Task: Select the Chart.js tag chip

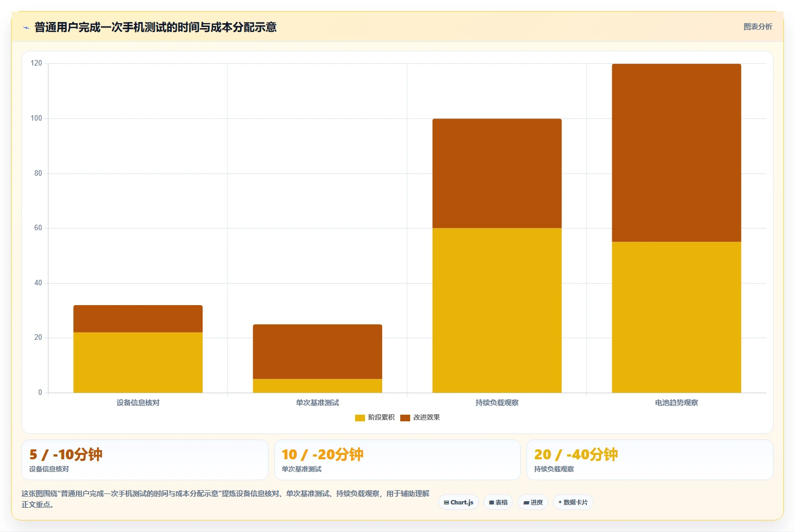Action: 459,502
